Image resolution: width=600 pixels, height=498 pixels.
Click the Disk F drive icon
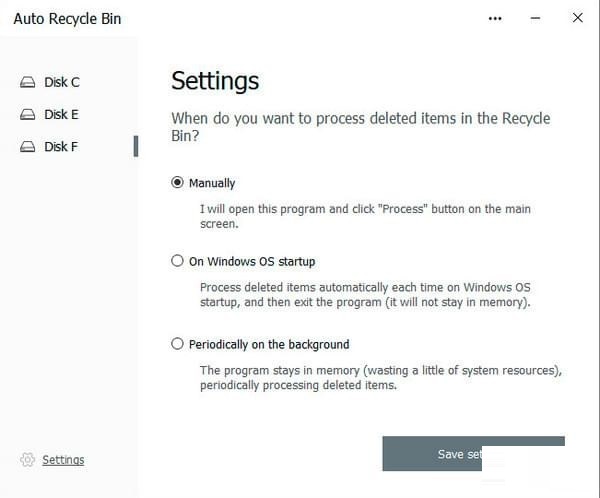(28, 146)
